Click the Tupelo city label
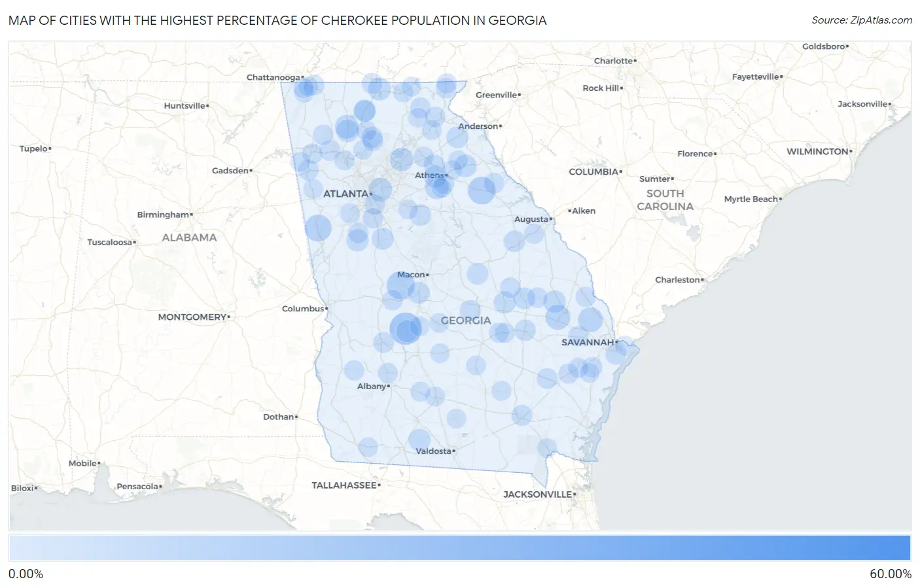920x588 pixels. 34,148
